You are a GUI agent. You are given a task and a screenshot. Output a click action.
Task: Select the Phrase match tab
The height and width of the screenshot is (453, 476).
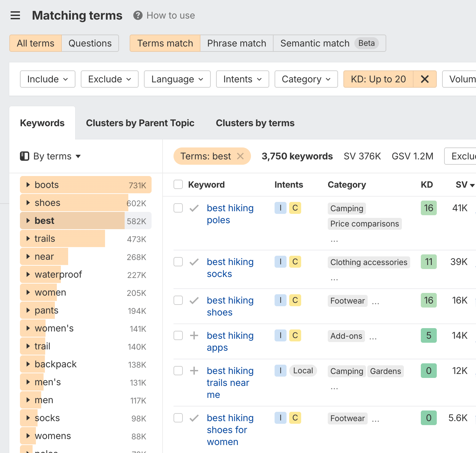237,43
